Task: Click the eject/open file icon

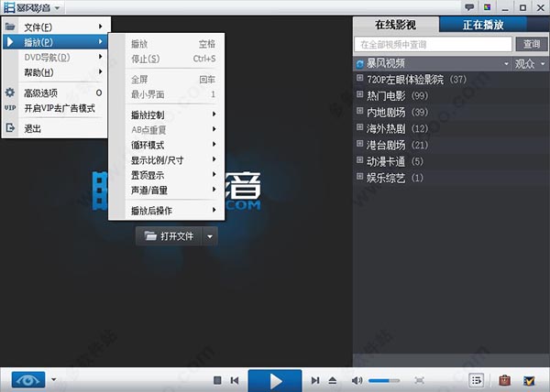Action: tap(332, 380)
